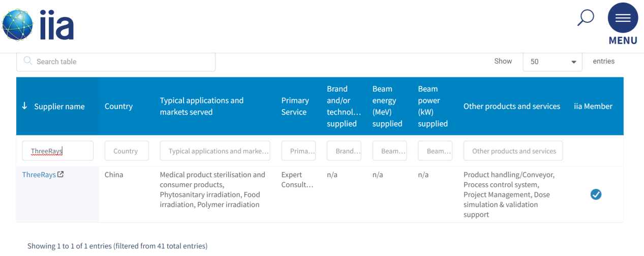Image resolution: width=644 pixels, height=256 pixels.
Task: Click the external link icon beside ThreeRays
Action: tap(61, 175)
